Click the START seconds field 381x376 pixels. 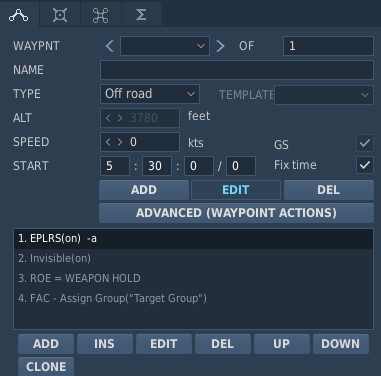coord(199,166)
